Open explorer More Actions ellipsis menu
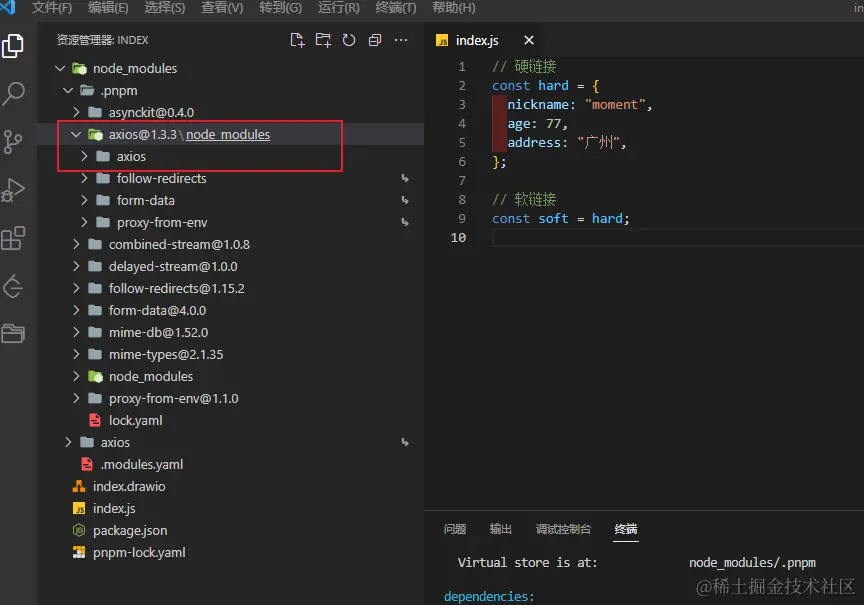 [x=401, y=40]
